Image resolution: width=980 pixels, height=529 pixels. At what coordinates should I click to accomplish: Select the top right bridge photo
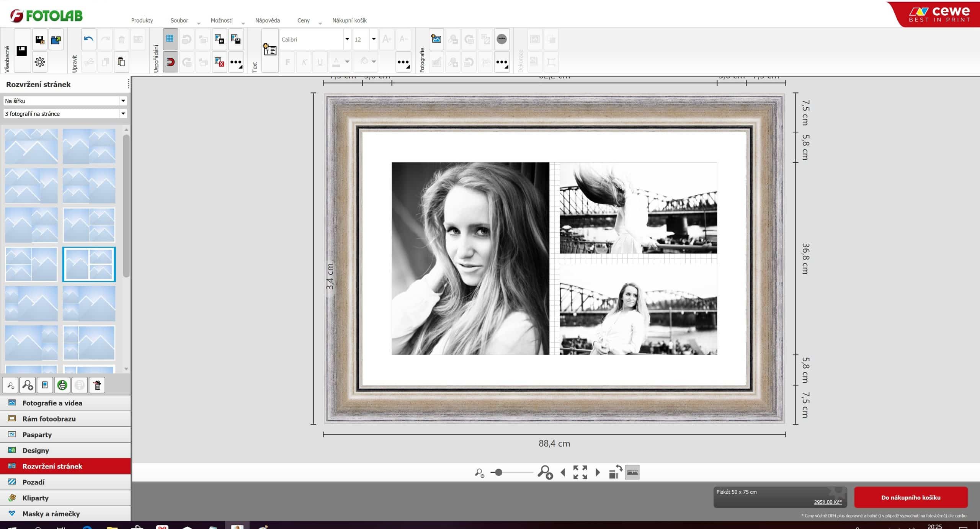click(638, 208)
